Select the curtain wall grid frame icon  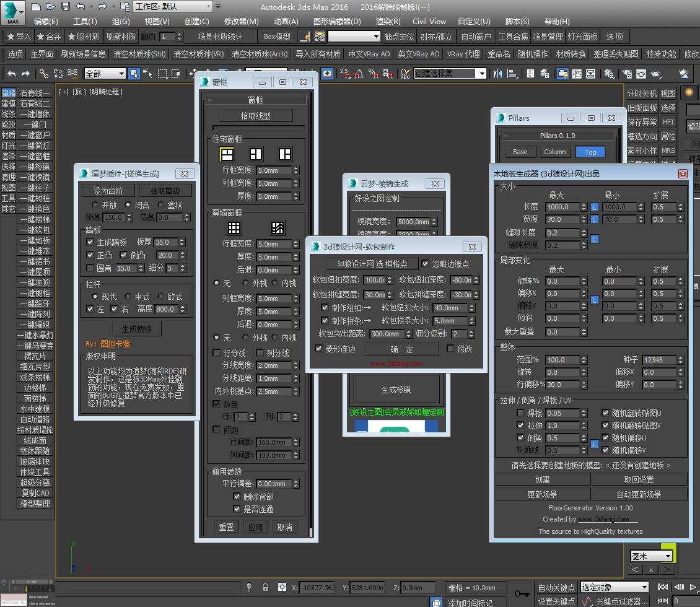234,228
